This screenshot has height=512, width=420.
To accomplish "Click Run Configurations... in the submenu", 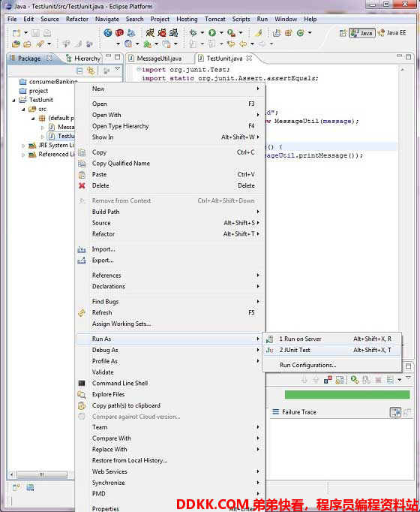I will pyautogui.click(x=307, y=365).
